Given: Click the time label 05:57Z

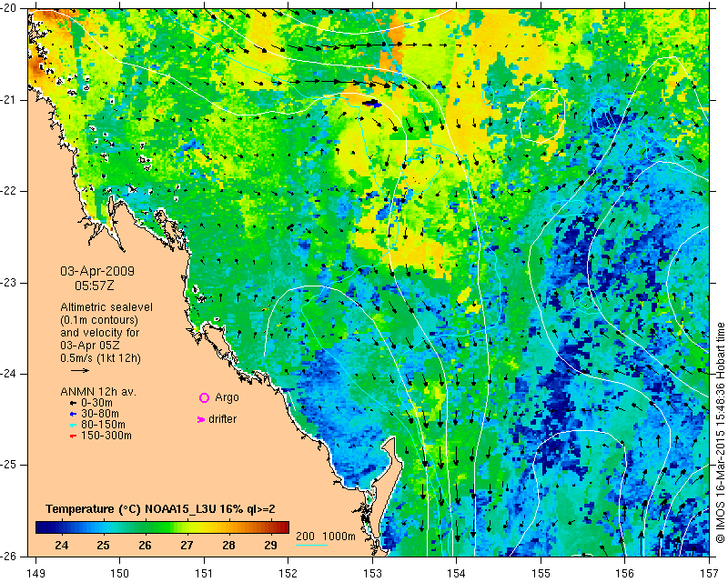Looking at the screenshot, I should 95,286.
